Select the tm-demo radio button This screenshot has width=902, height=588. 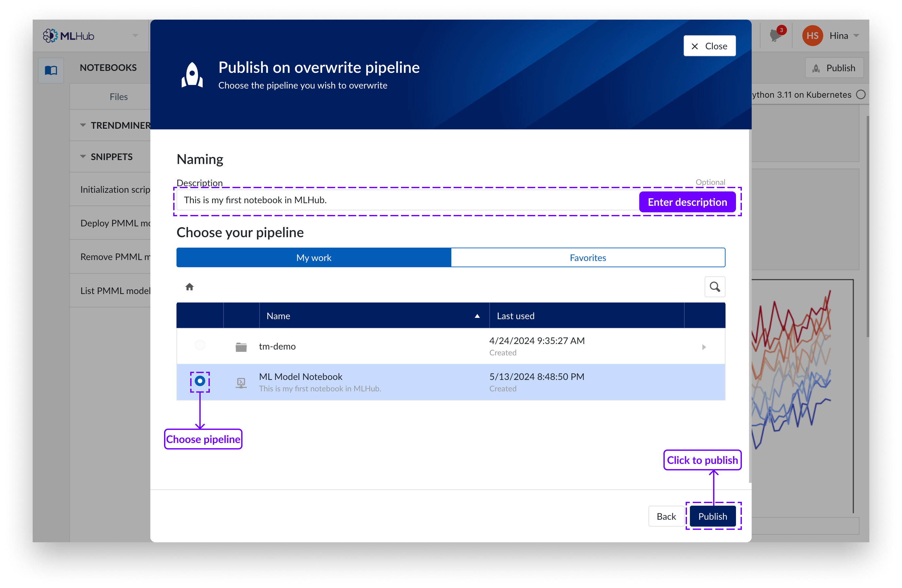(200, 345)
